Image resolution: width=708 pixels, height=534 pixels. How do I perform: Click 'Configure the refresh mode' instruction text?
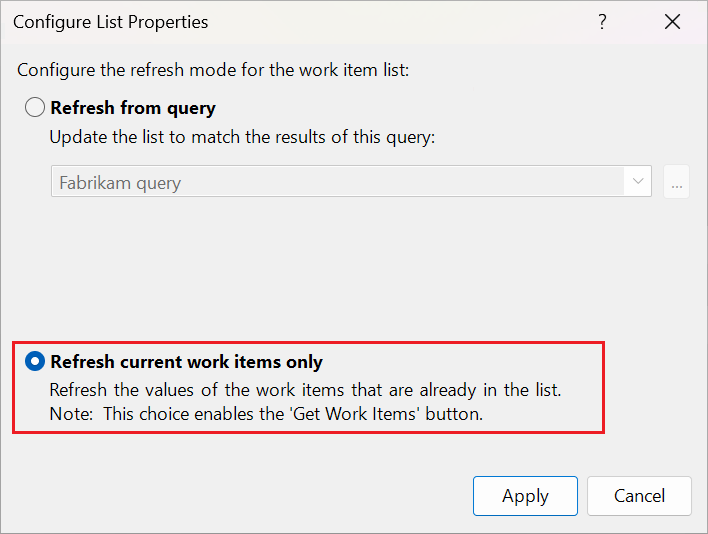pyautogui.click(x=214, y=70)
